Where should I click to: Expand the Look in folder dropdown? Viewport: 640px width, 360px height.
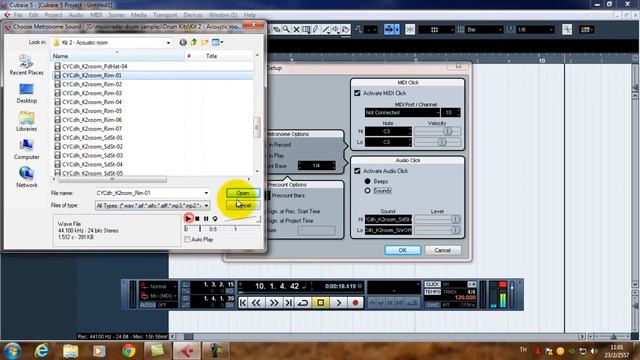tap(168, 42)
